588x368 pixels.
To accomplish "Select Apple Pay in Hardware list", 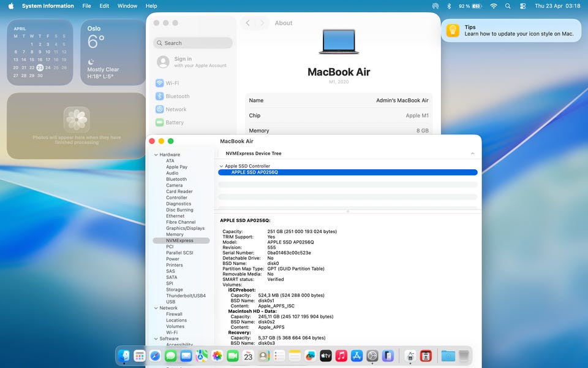I will 176,167.
